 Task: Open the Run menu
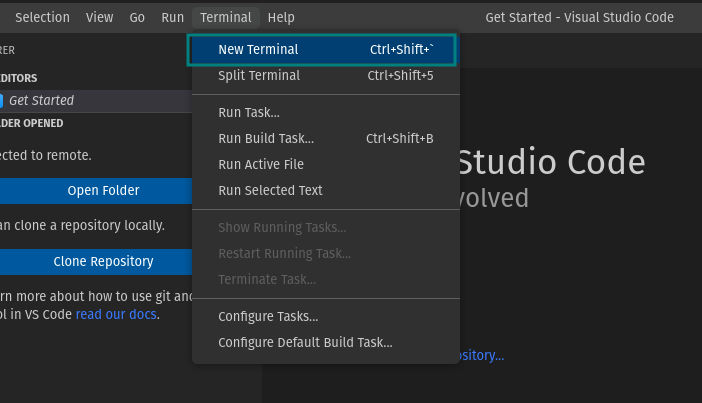[x=172, y=17]
